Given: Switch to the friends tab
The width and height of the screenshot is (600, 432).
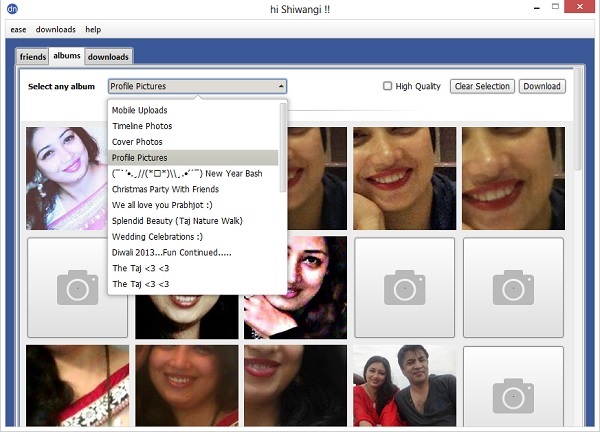Looking at the screenshot, I should [33, 57].
